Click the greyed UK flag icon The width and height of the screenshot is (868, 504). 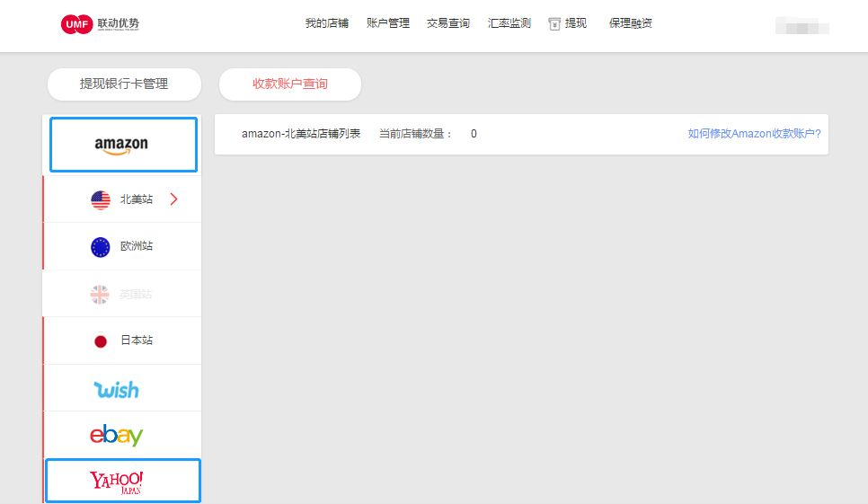100,295
